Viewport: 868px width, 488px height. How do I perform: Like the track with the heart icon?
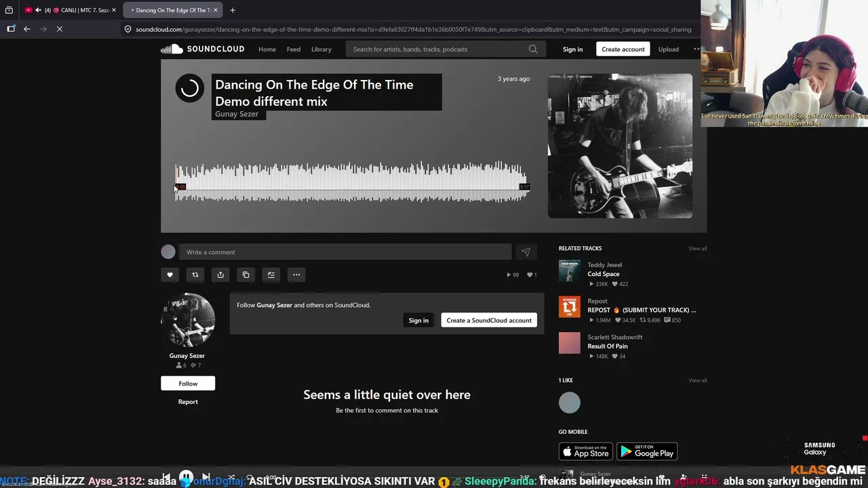pos(170,274)
